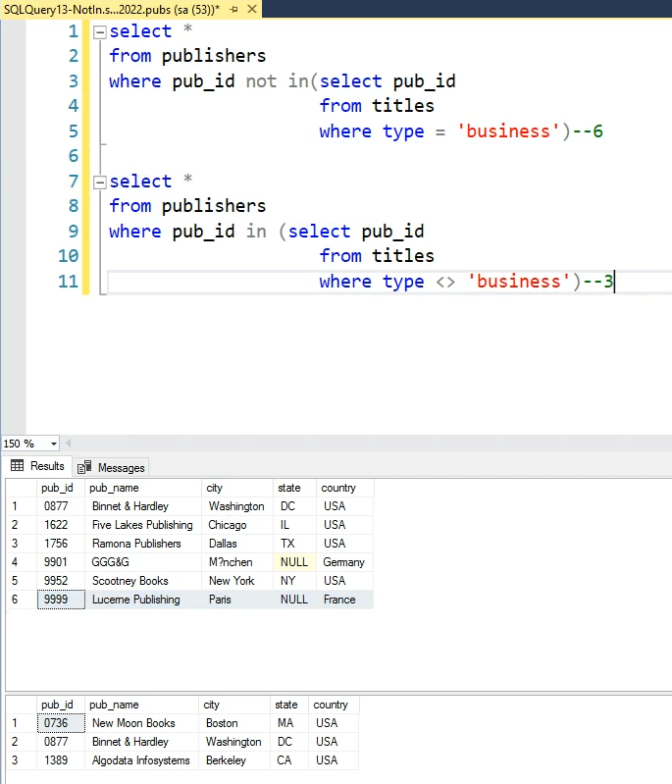Screen dimensions: 672x784
Task: Click the Algodata Infosystems cell
Action: (142, 760)
